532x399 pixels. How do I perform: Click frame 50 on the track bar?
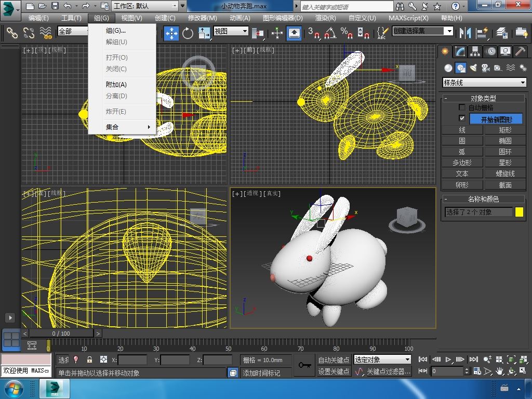click(229, 346)
